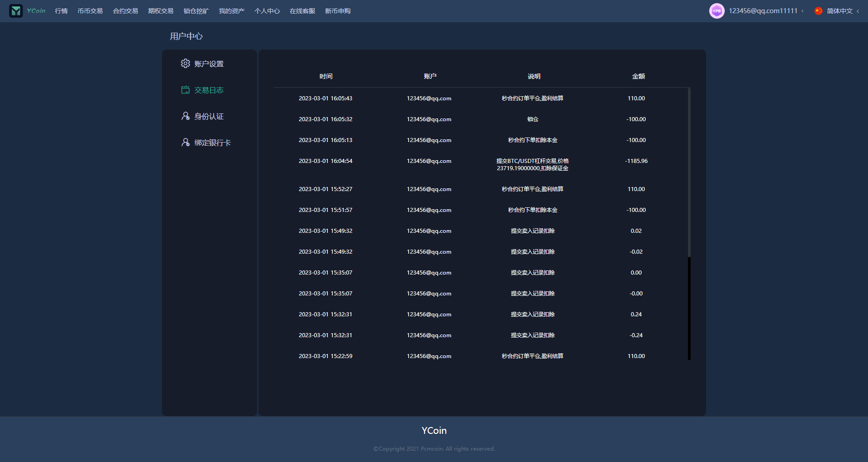Click the calendar icon beside 交易日志

[185, 90]
